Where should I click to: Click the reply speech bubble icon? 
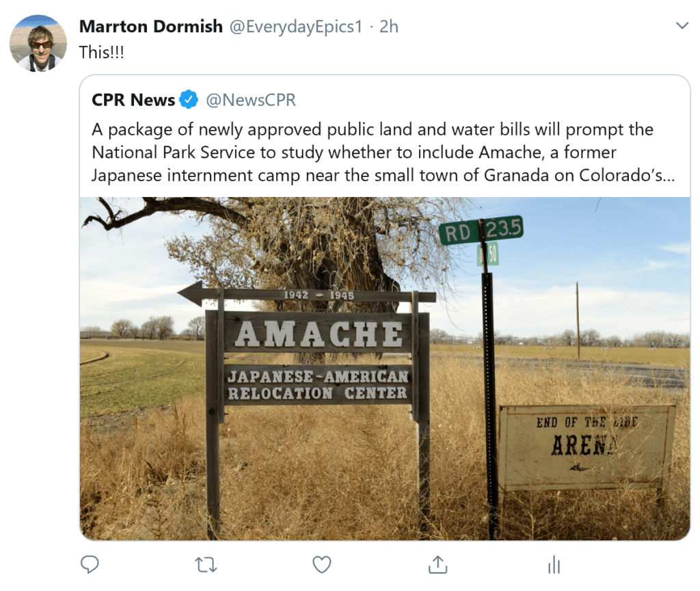(x=90, y=564)
